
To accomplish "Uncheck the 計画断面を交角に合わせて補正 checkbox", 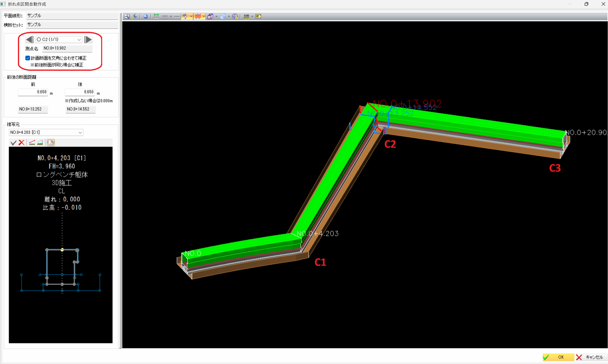I will point(28,58).
